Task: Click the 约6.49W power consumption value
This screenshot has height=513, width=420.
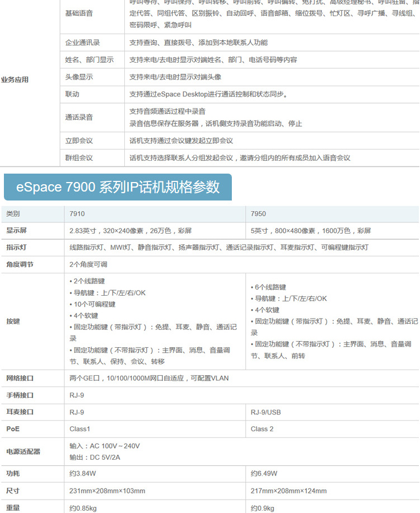Action: [264, 474]
